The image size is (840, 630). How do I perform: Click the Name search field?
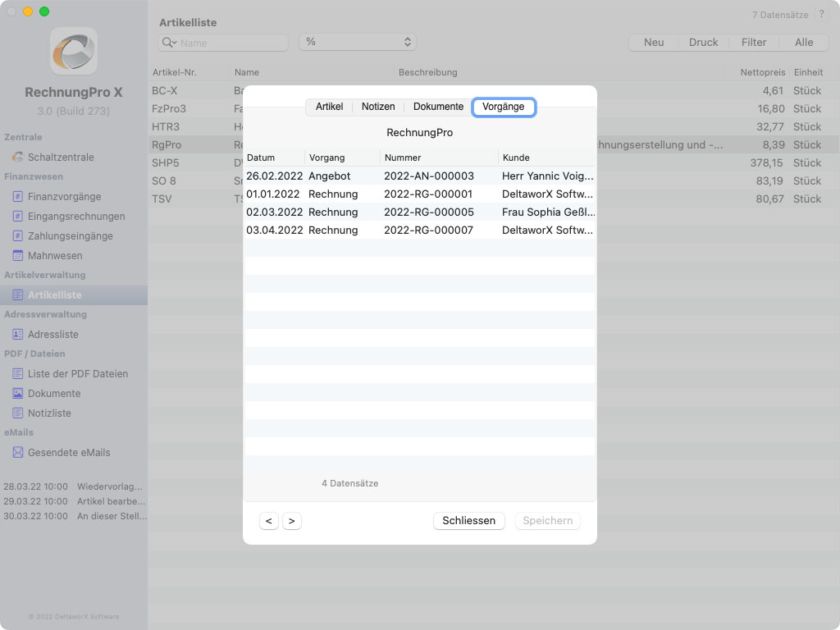click(x=231, y=43)
